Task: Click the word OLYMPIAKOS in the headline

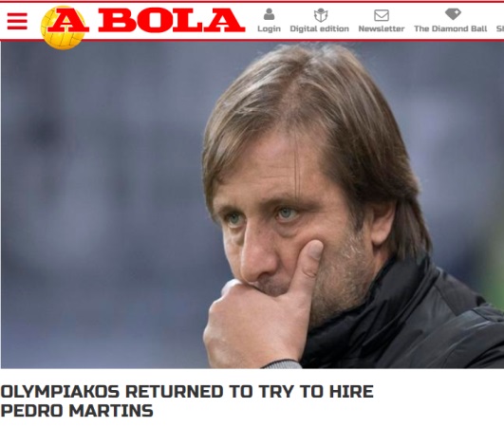Action: [x=60, y=392]
